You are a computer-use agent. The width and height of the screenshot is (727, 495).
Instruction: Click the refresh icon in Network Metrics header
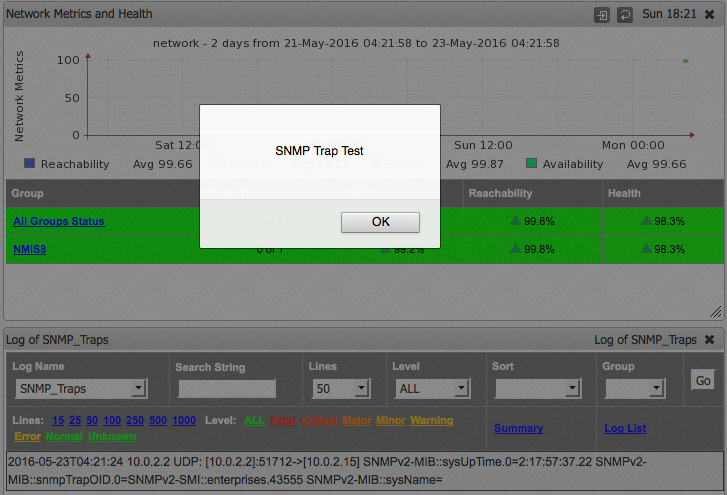[x=625, y=15]
